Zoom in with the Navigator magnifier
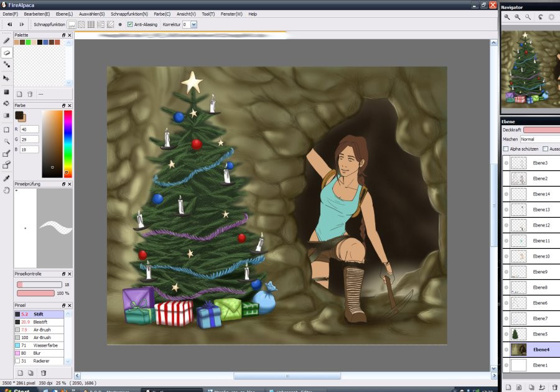 point(506,17)
